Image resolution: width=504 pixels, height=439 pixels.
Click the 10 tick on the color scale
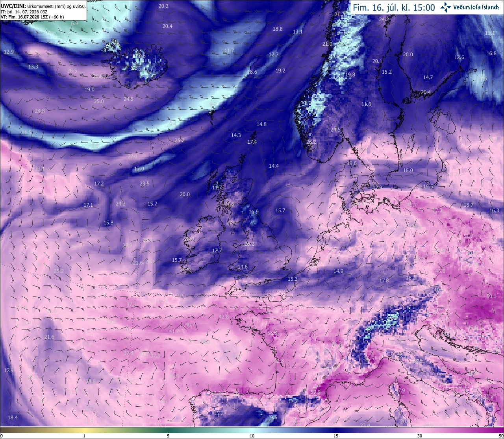pos(252,436)
